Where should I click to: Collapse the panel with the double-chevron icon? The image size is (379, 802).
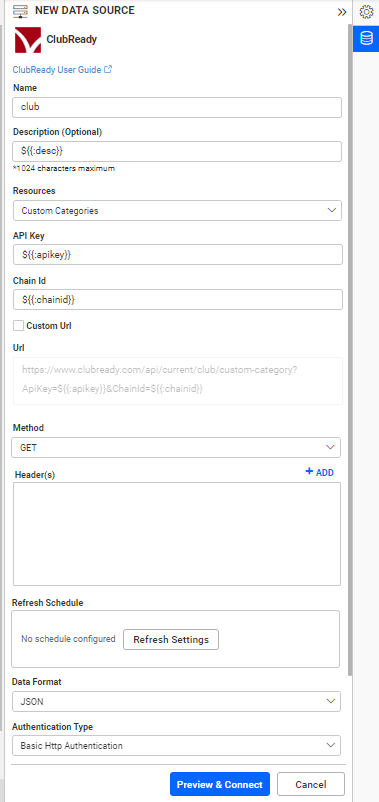coord(342,12)
